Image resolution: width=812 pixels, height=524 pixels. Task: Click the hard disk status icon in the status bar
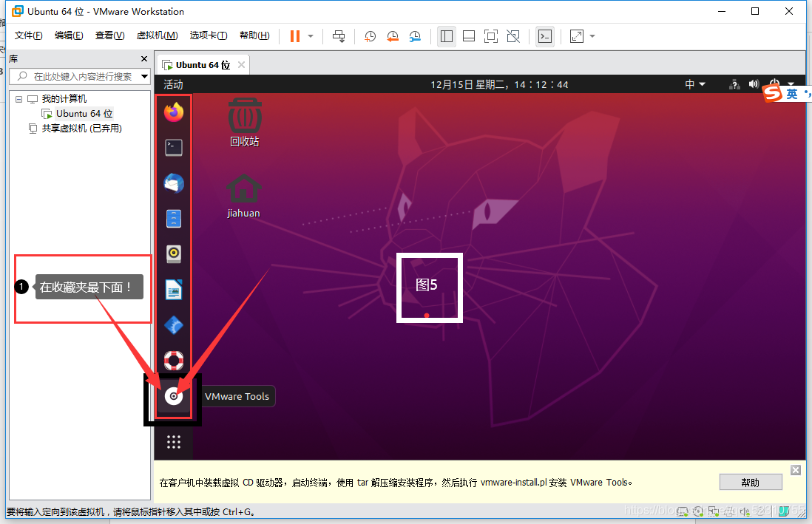[x=682, y=511]
